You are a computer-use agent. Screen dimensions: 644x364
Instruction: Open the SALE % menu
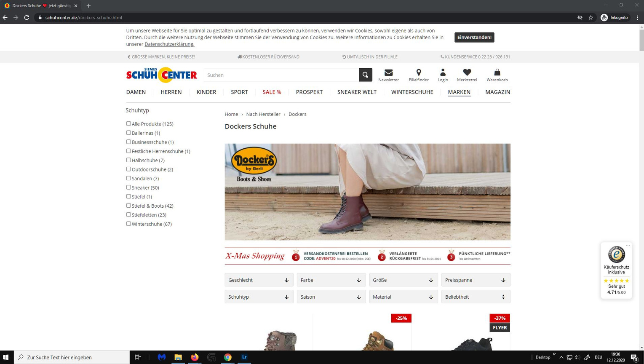272,92
